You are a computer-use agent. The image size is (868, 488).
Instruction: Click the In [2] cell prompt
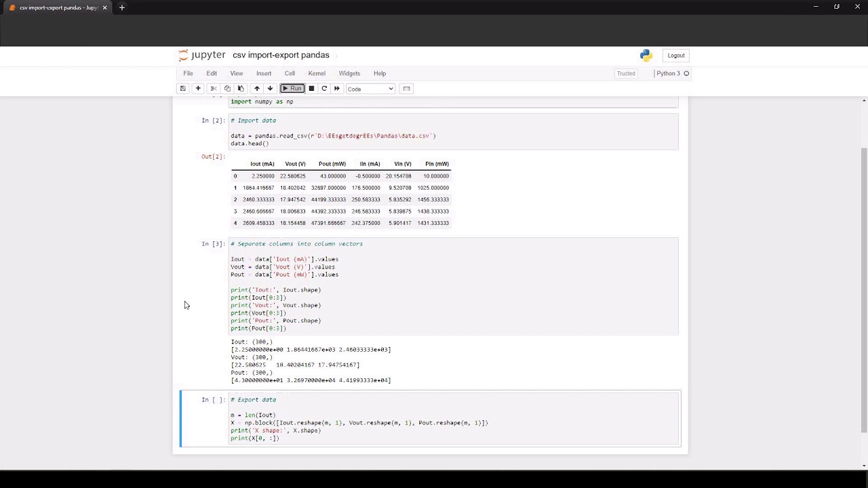213,121
